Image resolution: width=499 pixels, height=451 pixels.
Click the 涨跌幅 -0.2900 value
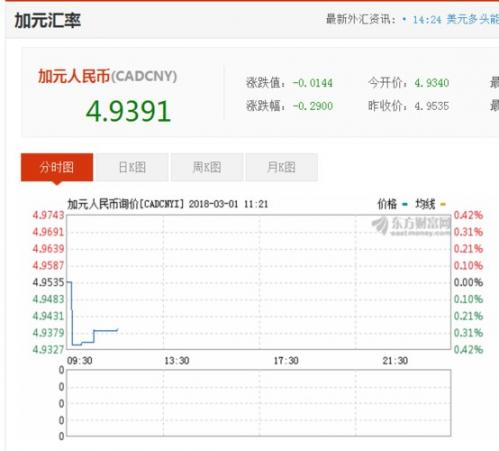point(313,106)
